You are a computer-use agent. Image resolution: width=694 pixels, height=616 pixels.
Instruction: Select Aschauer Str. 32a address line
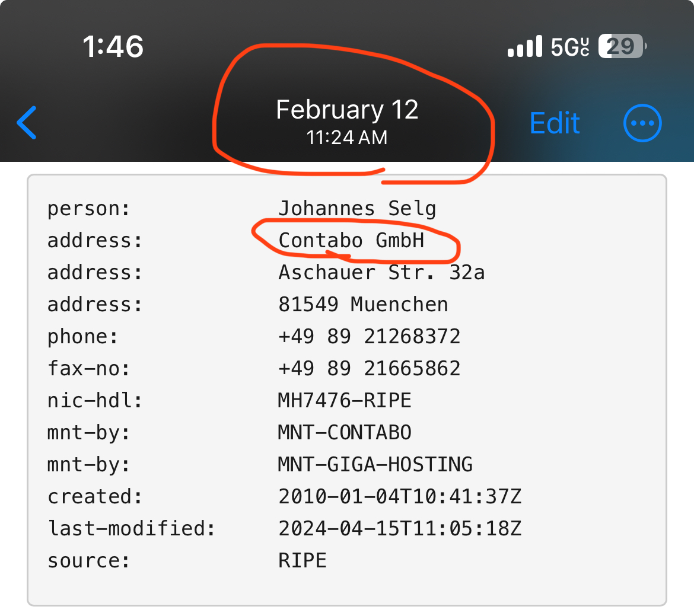click(x=381, y=273)
